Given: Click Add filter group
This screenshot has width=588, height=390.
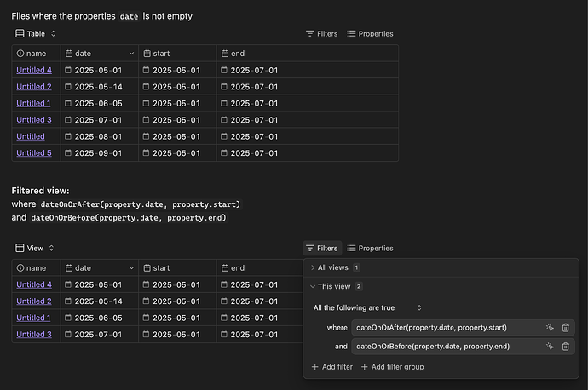Looking at the screenshot, I should [x=392, y=367].
